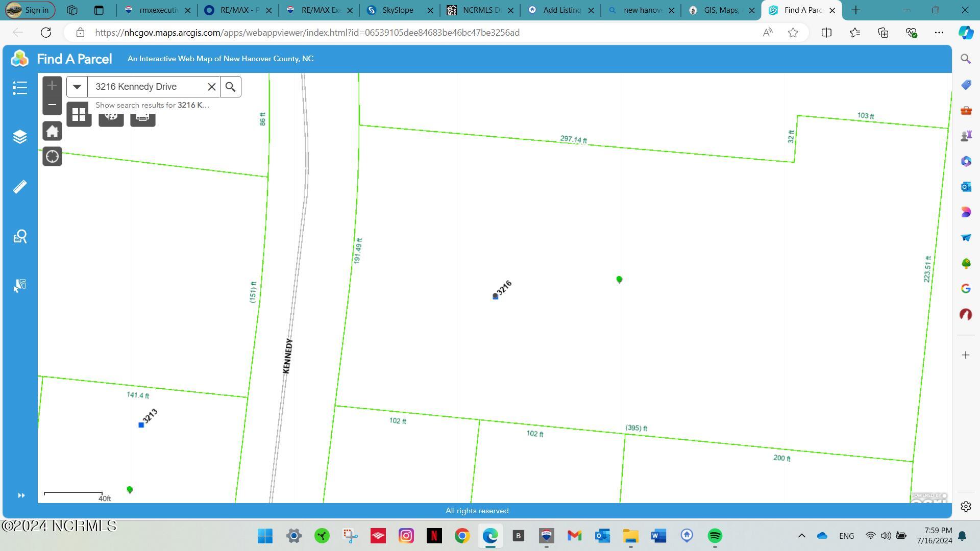Screen dimensions: 980x551
Task: Clear the 3216 Kennedy Drive search text
Action: 211,87
